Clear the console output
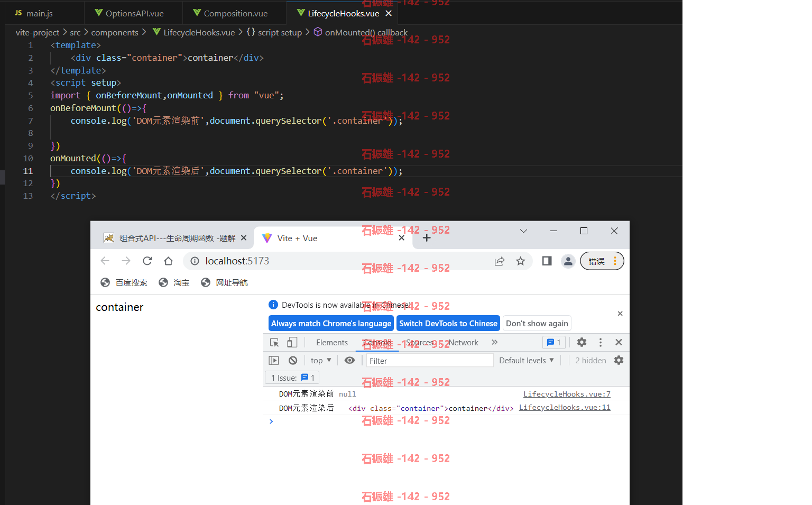The width and height of the screenshot is (812, 505). (293, 360)
